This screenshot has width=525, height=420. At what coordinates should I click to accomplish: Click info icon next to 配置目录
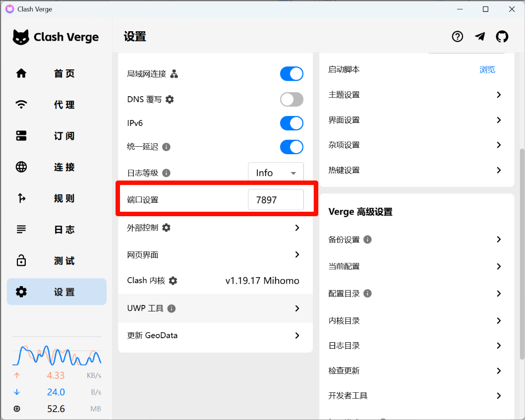[x=367, y=294]
